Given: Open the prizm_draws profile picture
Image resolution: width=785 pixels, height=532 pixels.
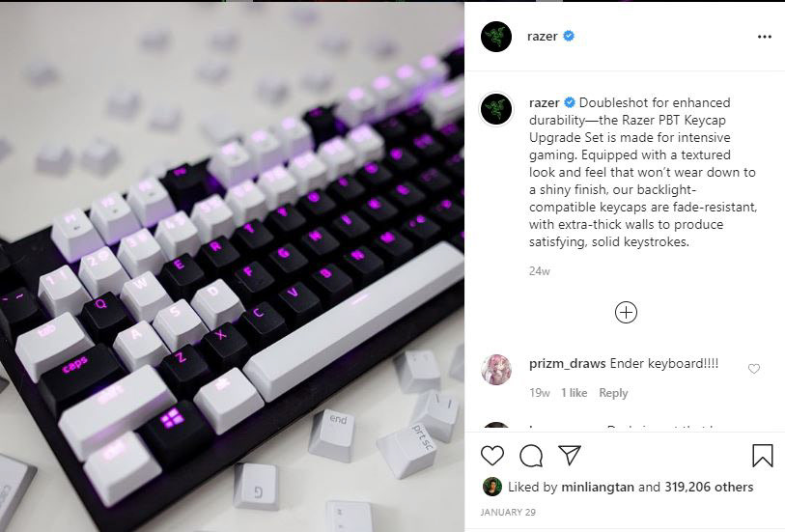Looking at the screenshot, I should coord(496,370).
